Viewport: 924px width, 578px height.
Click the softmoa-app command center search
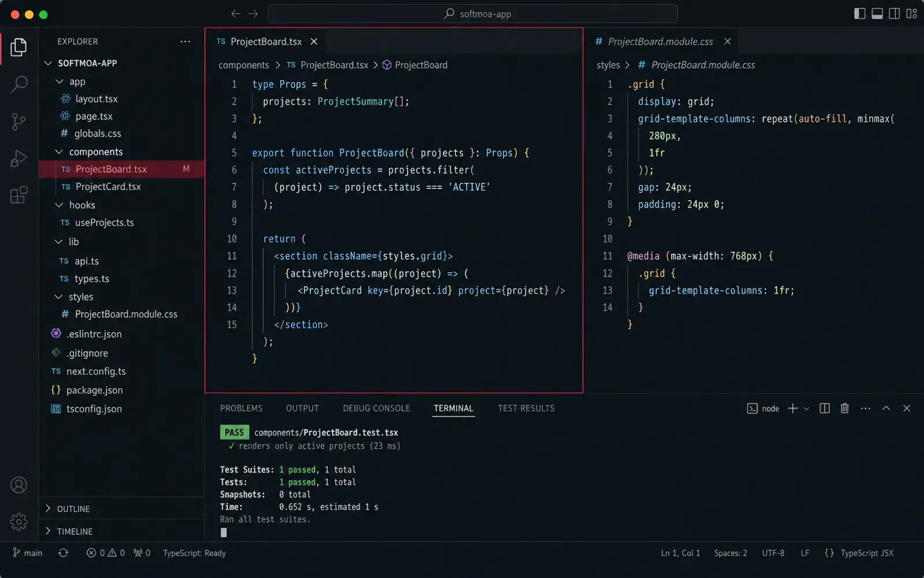473,14
